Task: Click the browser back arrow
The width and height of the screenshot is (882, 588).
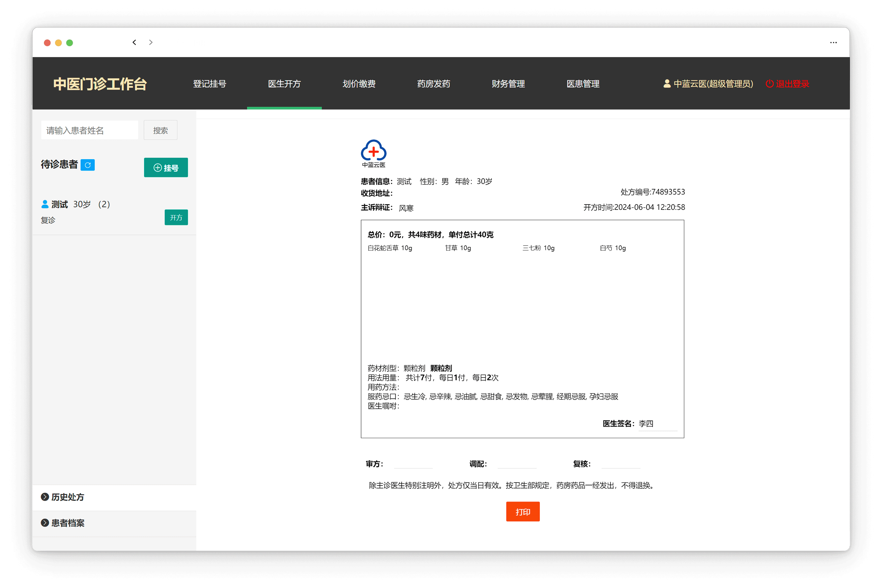Action: tap(134, 42)
